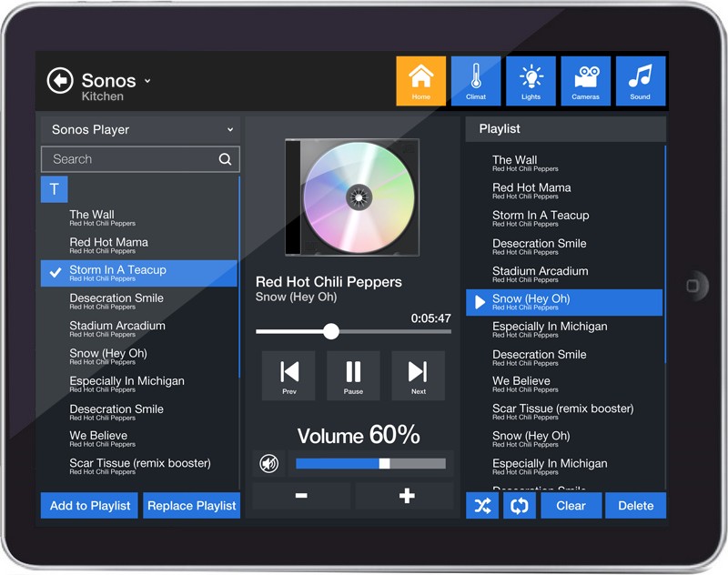Open the Home section
This screenshot has height=575, width=728.
pyautogui.click(x=420, y=81)
